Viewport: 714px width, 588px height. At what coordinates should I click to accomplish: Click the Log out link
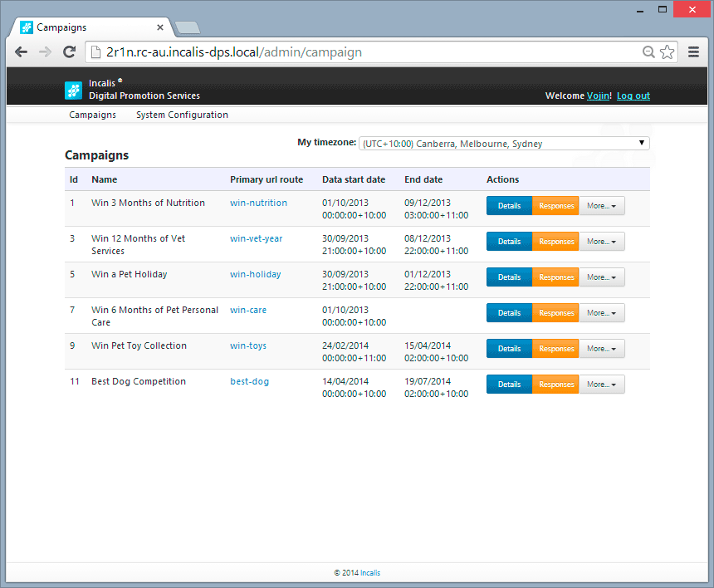[x=633, y=96]
